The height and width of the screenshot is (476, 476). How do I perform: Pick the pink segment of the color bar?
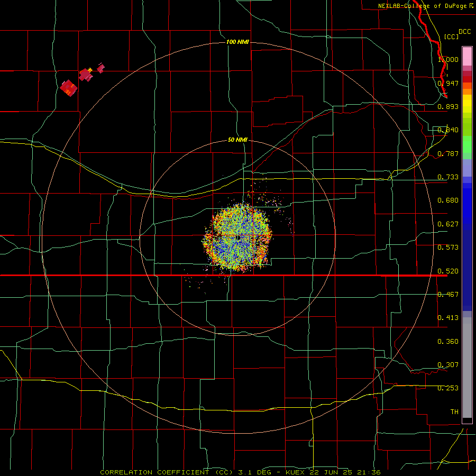click(467, 57)
